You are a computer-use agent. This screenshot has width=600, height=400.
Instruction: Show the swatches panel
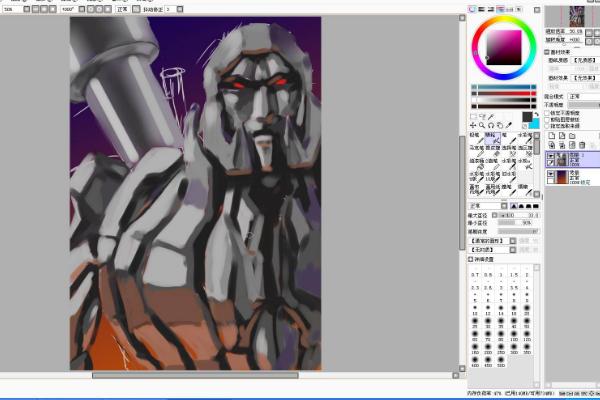(510, 9)
